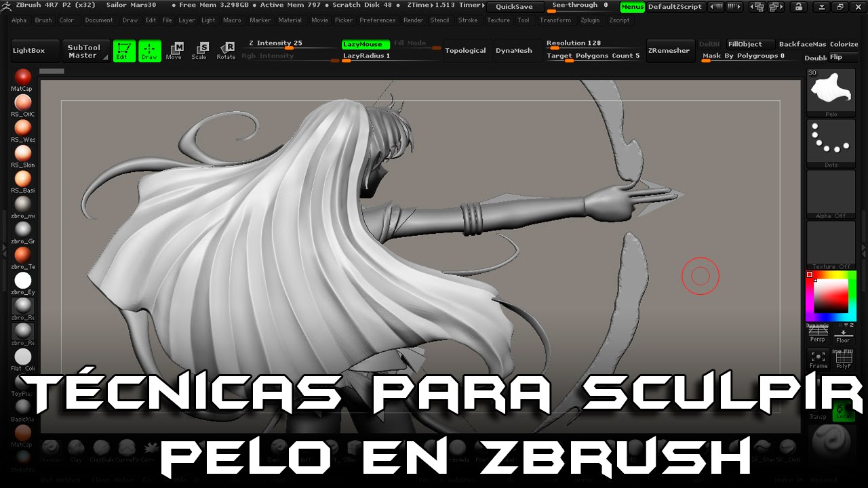Click the QuickSave button
This screenshot has height=488, width=868.
[x=515, y=7]
